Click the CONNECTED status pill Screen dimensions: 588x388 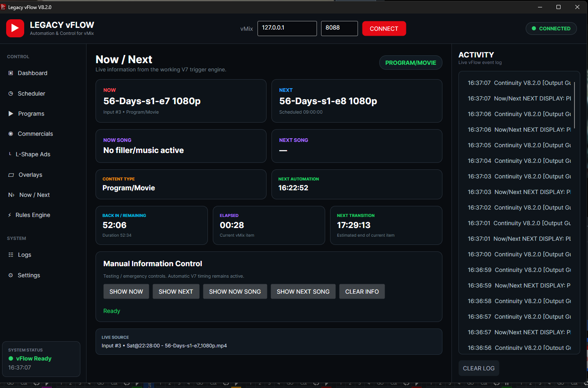click(x=551, y=28)
